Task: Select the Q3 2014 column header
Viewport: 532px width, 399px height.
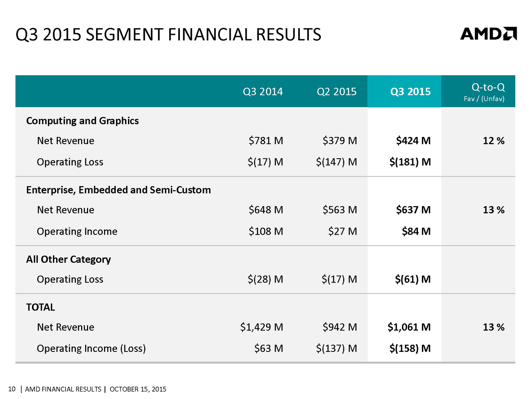Action: (263, 91)
